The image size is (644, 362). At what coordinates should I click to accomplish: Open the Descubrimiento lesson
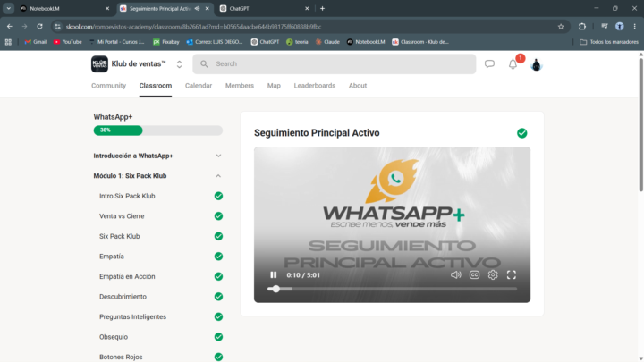(x=123, y=297)
